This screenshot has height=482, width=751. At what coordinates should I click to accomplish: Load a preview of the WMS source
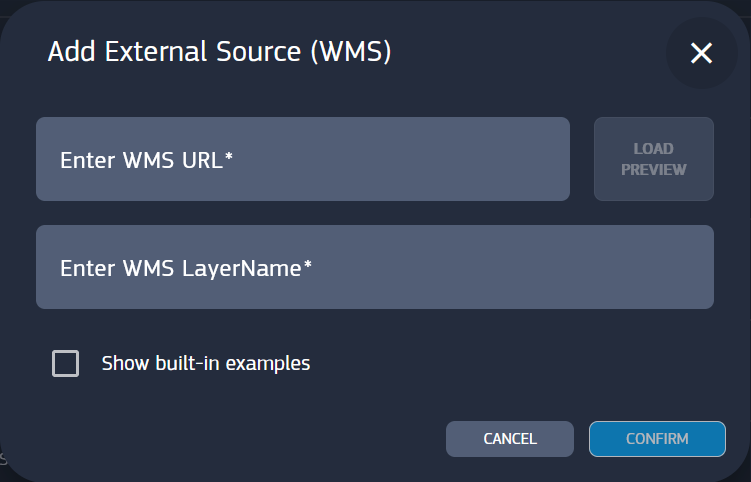653,159
